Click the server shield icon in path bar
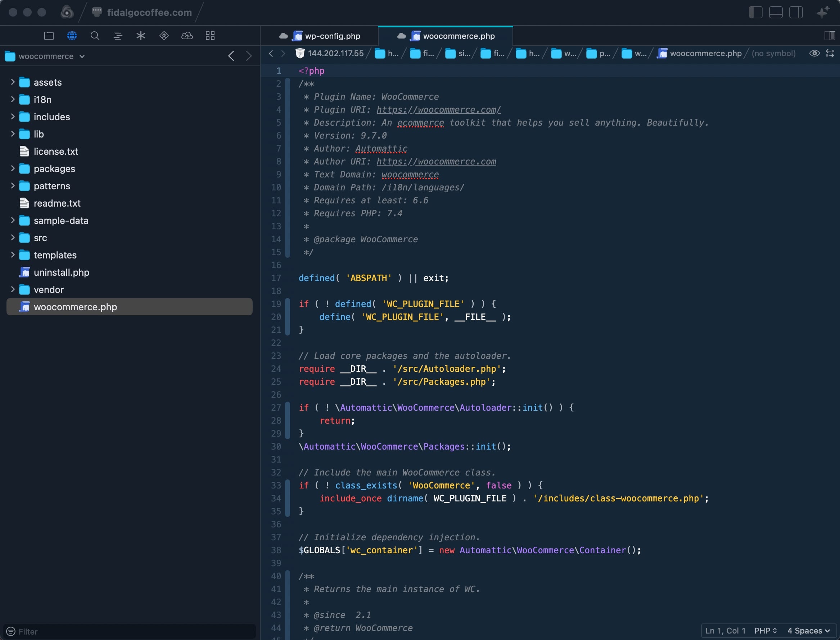840x640 pixels. tap(300, 53)
